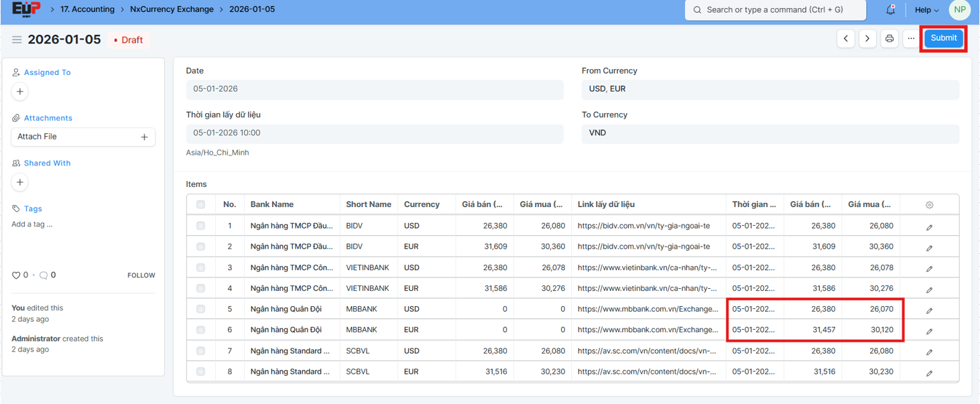Check the row 1 BIDV USD checkbox
This screenshot has width=980, height=404.
[x=200, y=226]
